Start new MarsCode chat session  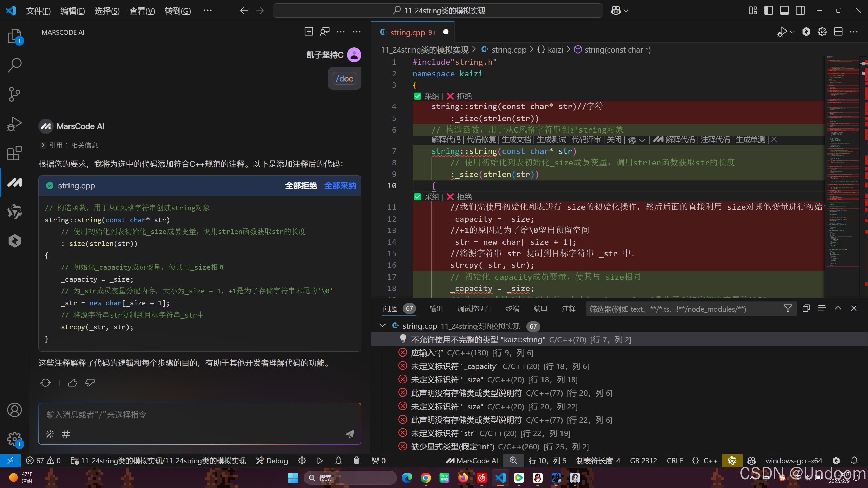point(309,32)
